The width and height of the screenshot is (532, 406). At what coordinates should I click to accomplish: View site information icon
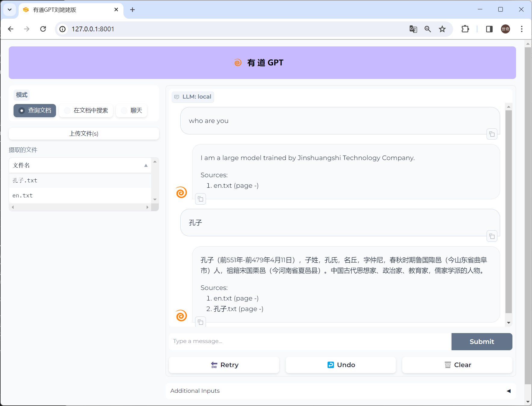[x=62, y=29]
